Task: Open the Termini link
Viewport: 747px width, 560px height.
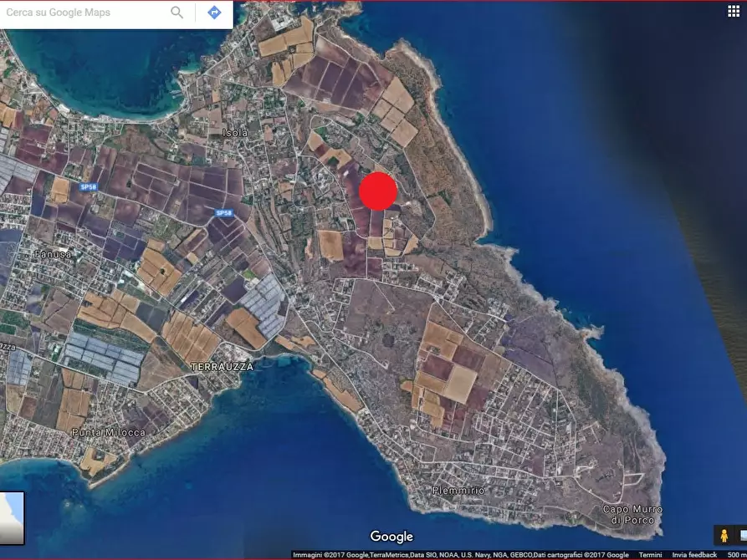Action: click(x=651, y=554)
